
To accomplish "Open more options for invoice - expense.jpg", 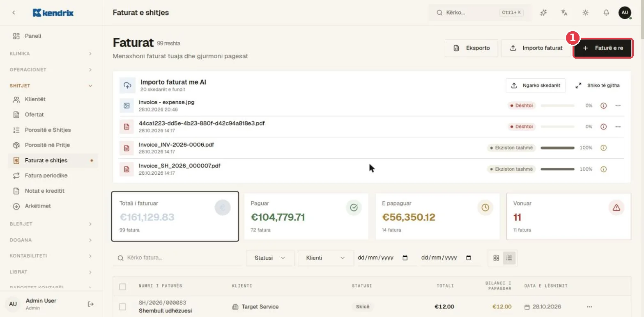I will click(618, 105).
